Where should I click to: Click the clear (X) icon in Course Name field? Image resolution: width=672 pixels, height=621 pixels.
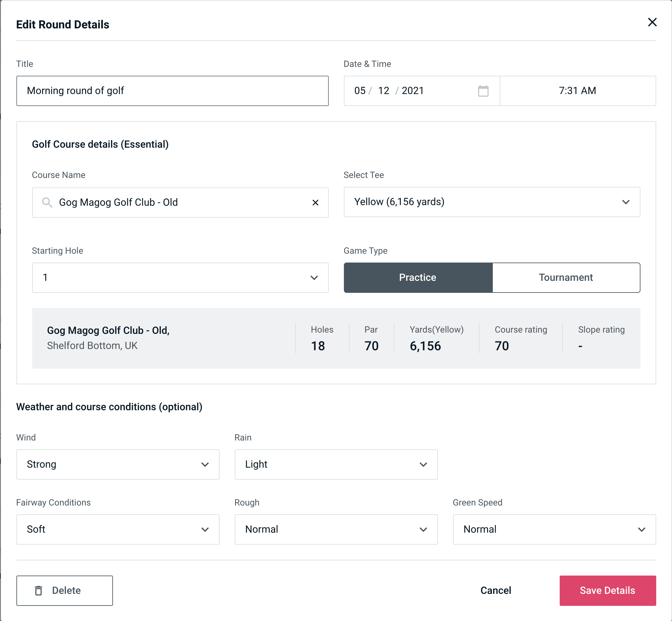(315, 203)
